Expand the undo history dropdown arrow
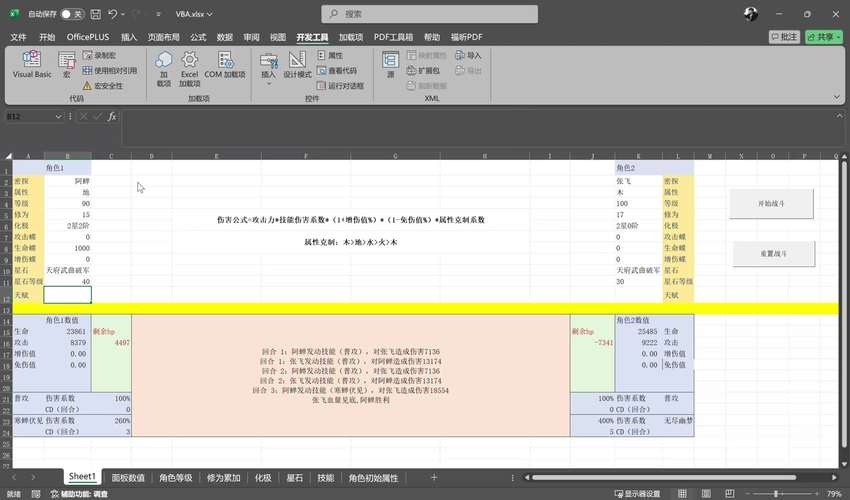This screenshot has height=500, width=850. (123, 14)
